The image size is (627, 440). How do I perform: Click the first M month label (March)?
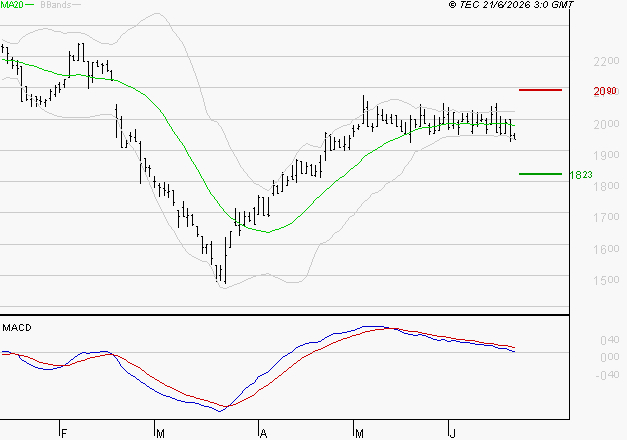coord(160,433)
